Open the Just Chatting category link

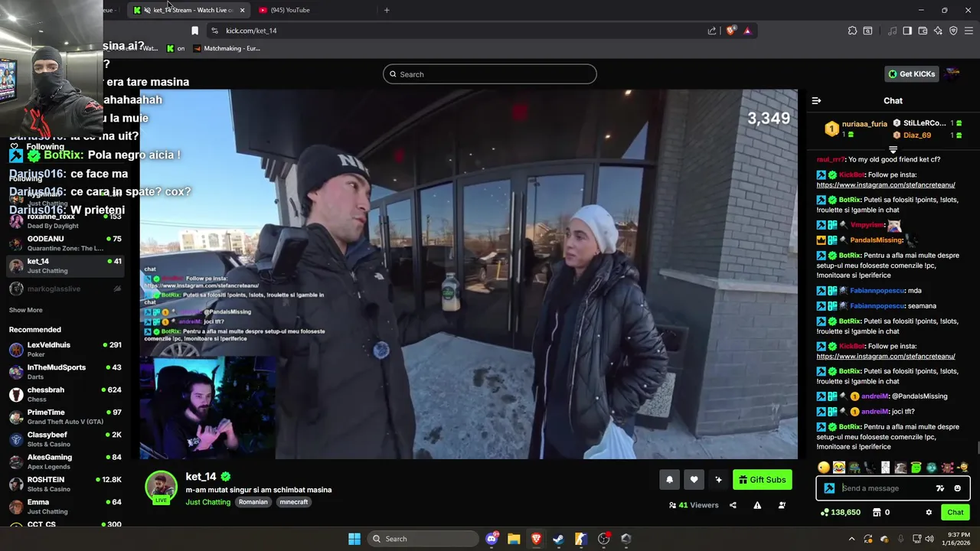(207, 502)
